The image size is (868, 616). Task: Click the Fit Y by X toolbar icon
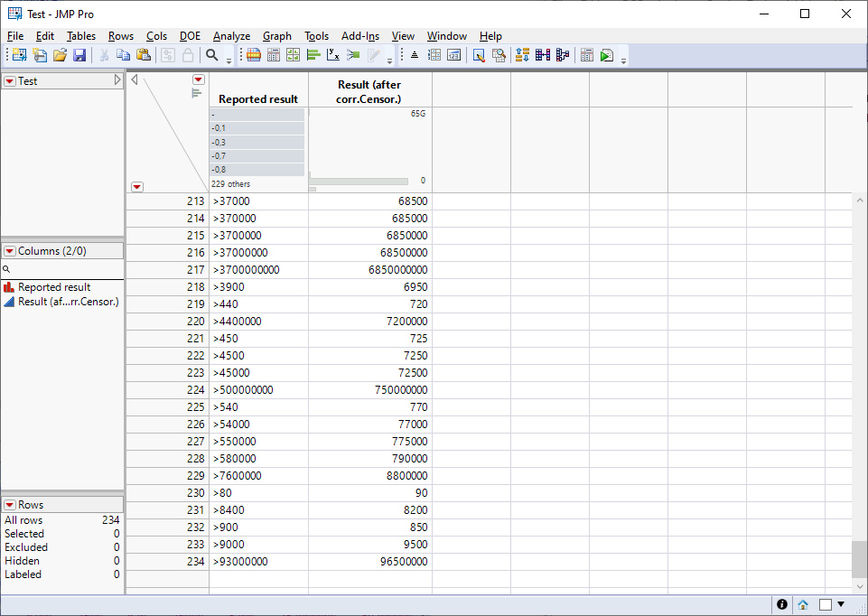point(332,55)
